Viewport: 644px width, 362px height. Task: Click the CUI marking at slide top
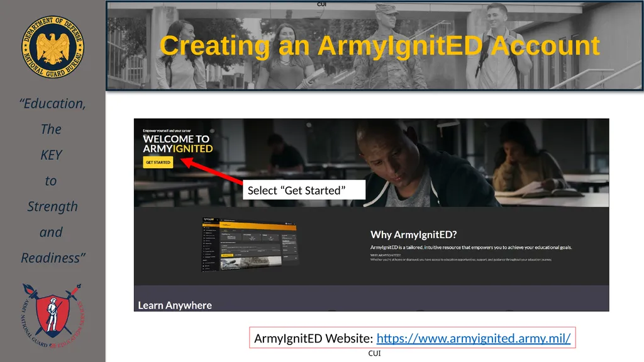321,4
